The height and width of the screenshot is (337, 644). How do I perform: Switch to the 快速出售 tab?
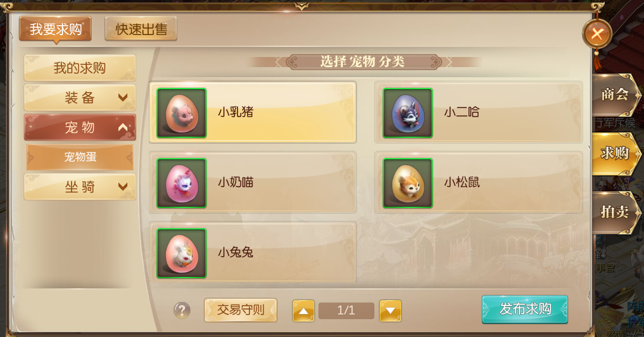(x=141, y=29)
